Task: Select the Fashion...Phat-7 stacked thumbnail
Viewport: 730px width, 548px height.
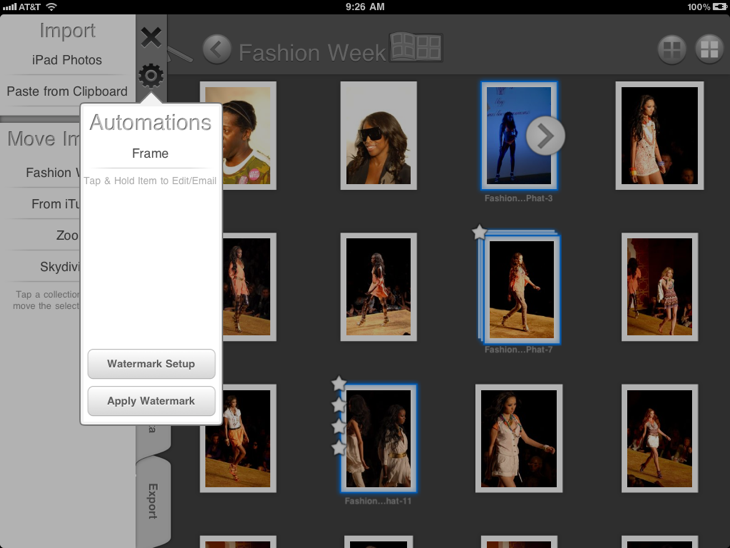Action: coord(521,290)
